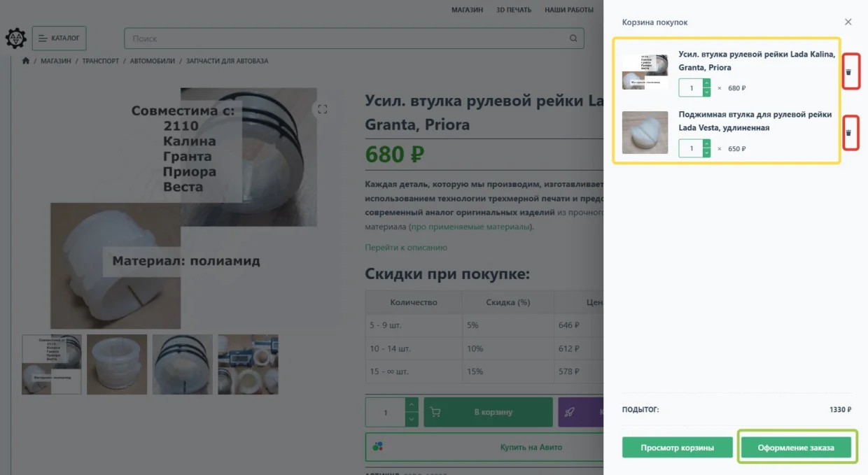Open Поджимная втулка cart item title
This screenshot has width=868, height=475.
point(755,121)
